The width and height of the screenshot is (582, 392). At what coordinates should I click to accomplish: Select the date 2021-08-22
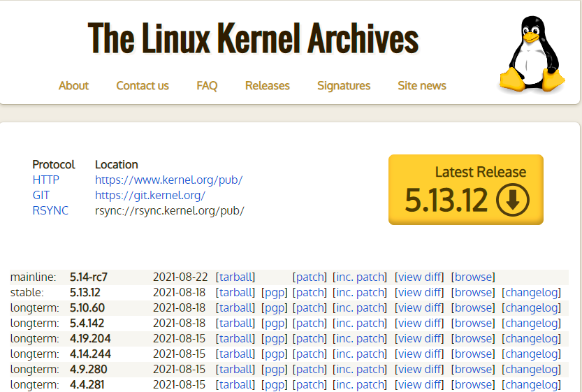(180, 277)
